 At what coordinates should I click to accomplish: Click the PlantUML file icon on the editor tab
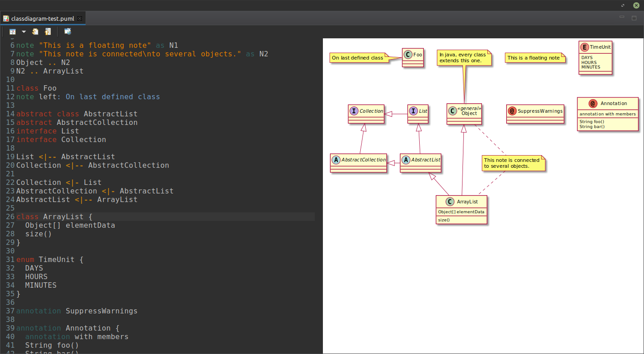coord(6,18)
